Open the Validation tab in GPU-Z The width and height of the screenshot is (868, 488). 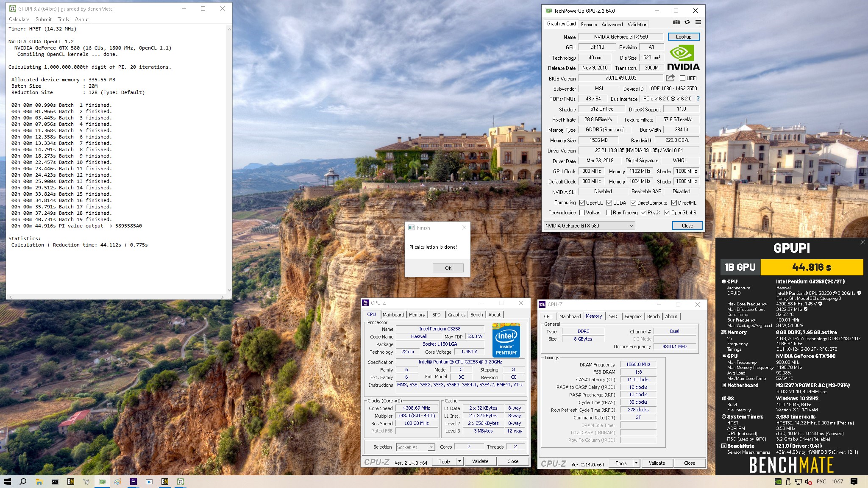[x=637, y=25]
